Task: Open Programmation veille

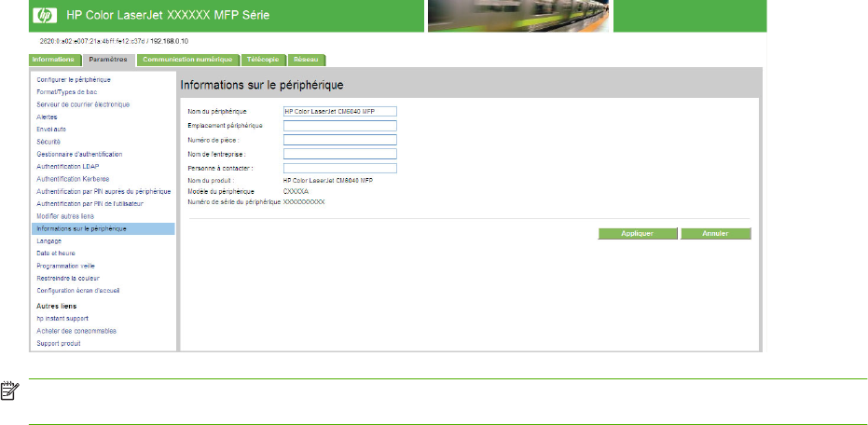Action: (x=66, y=266)
